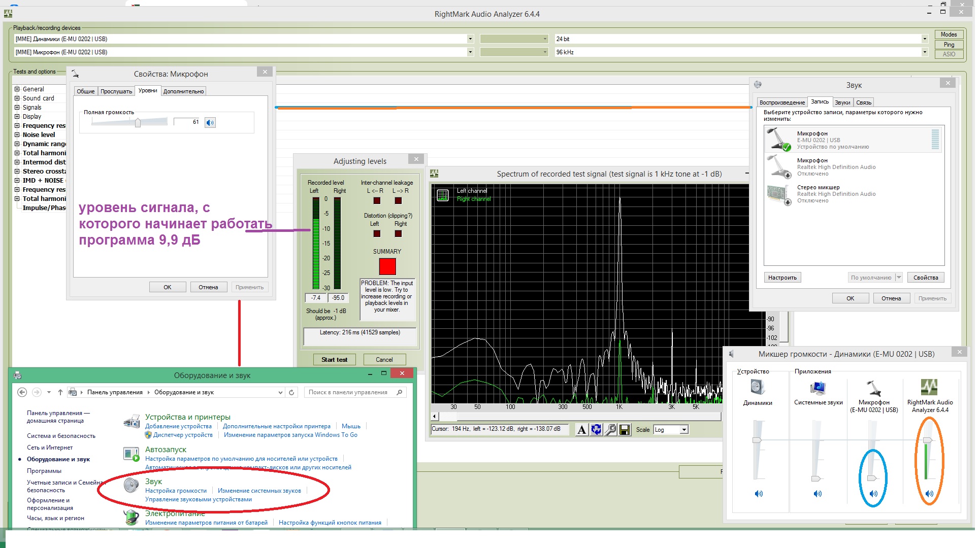Screen dimensions: 980x548
Task: Click the Динамики speaker device icon in mixer
Action: pyautogui.click(x=757, y=388)
